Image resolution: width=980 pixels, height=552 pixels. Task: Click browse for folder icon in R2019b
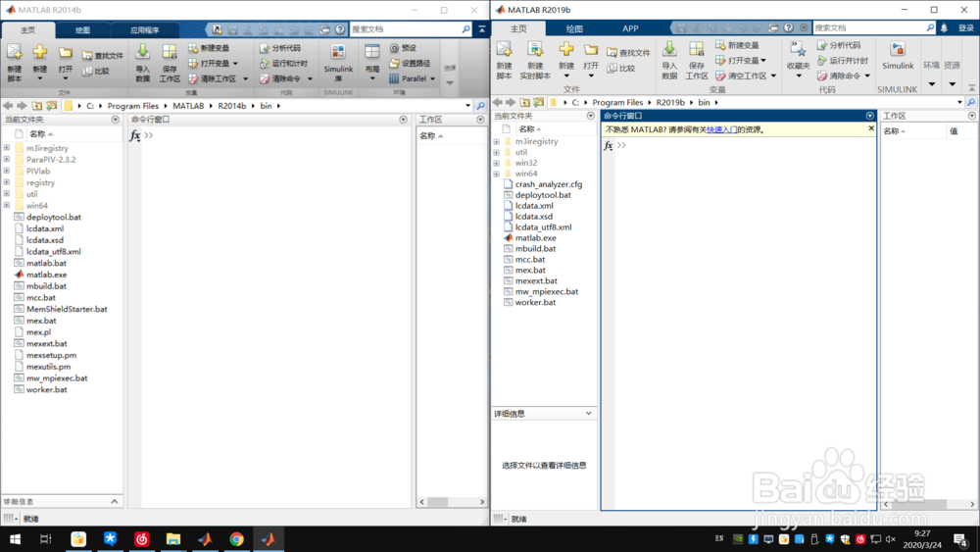[x=538, y=102]
